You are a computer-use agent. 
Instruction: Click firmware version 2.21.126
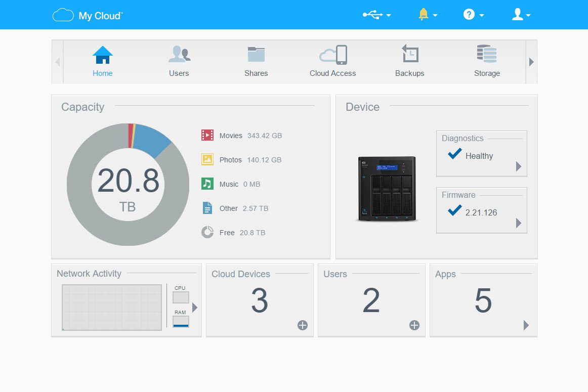pos(481,212)
